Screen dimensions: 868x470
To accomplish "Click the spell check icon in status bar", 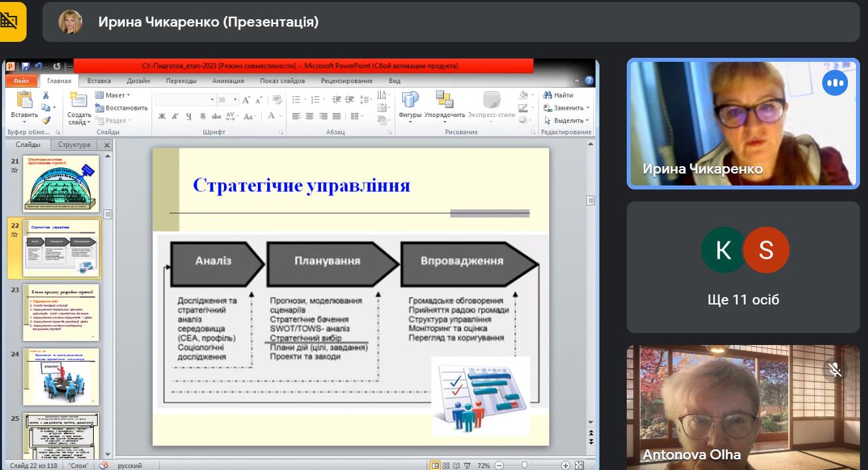I will [103, 465].
